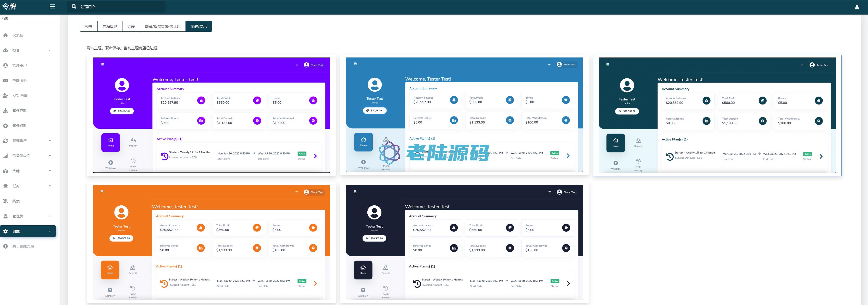Image resolution: width=868 pixels, height=305 pixels.
Task: Click the 信号供应商 chart icon
Action: point(5,156)
